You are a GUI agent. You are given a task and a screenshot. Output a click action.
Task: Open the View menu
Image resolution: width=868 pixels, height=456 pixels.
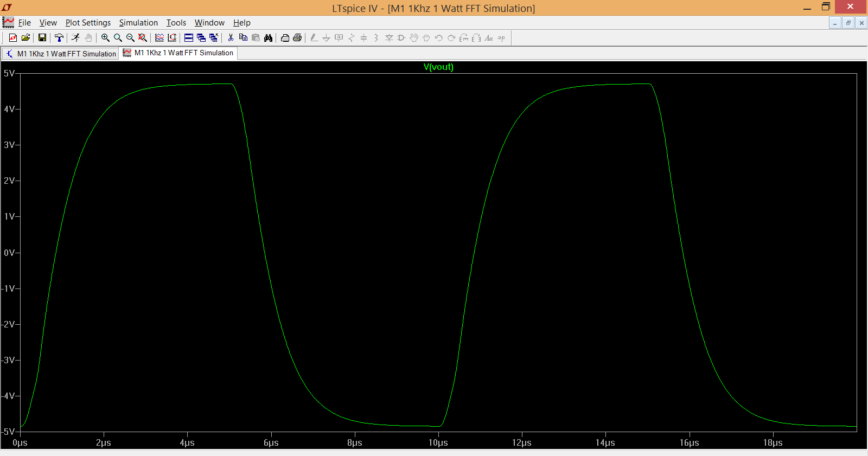[x=48, y=23]
